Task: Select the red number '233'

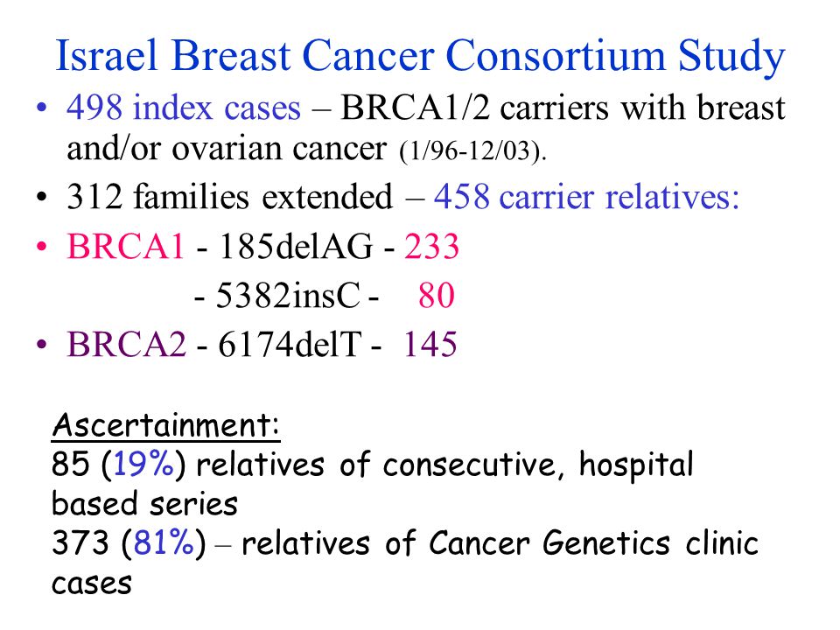Action: (431, 247)
